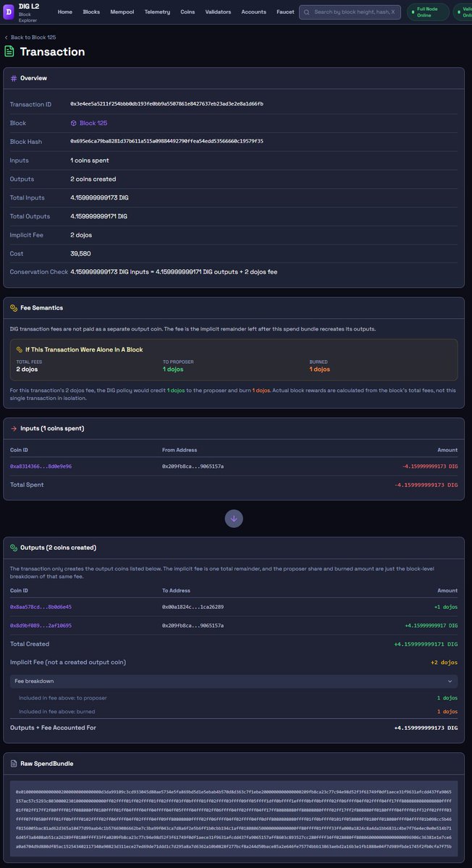Click the To Proposer '1 dojos' value
This screenshot has width=472, height=868.
click(x=174, y=369)
